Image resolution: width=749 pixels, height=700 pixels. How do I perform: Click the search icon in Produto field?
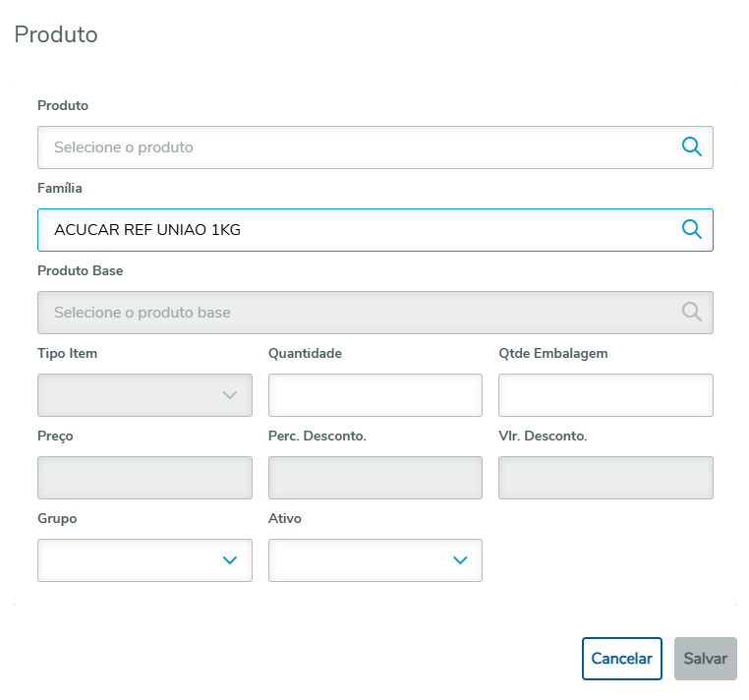point(692,147)
